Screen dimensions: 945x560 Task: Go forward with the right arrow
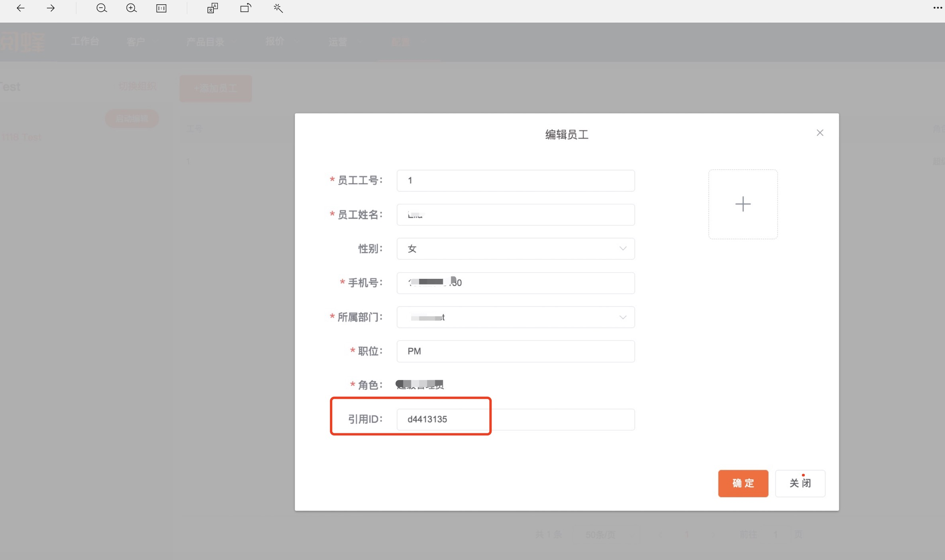pyautogui.click(x=51, y=8)
